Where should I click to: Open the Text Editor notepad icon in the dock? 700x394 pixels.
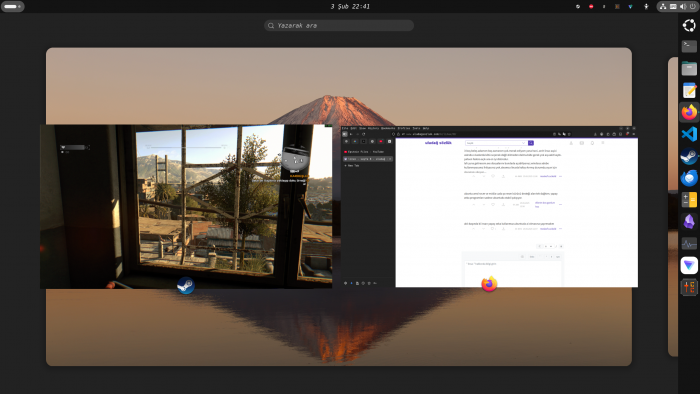point(689,90)
